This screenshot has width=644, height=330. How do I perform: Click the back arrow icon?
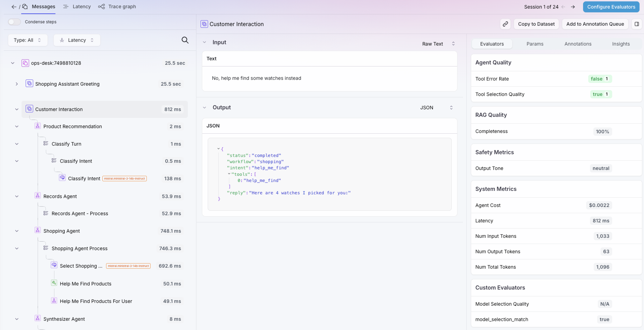pyautogui.click(x=14, y=7)
